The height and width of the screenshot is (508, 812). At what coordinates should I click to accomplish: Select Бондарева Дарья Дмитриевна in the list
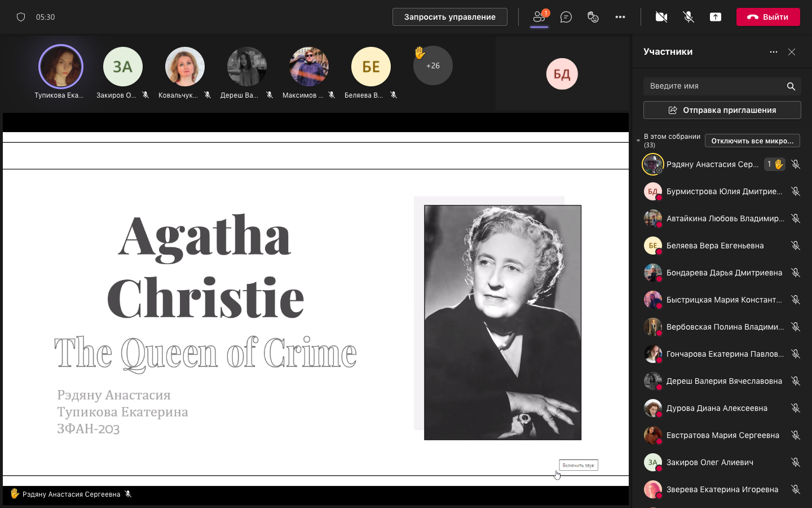click(723, 273)
